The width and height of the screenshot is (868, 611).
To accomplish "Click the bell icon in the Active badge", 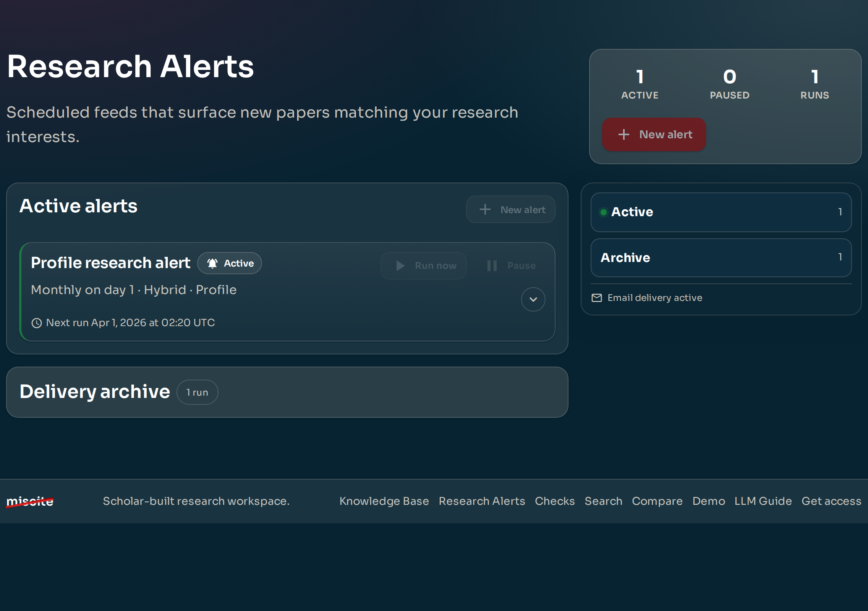I will click(213, 263).
